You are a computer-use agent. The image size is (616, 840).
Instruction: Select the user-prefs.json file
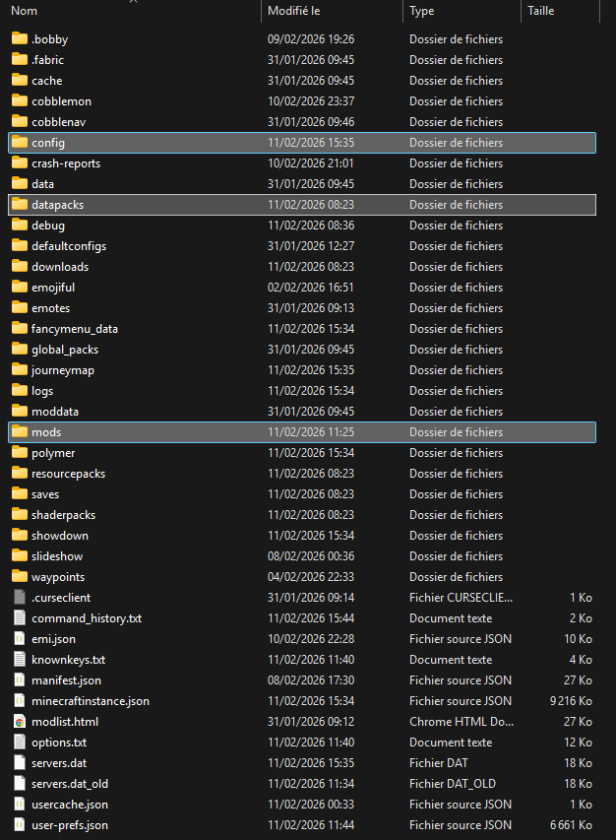click(69, 825)
